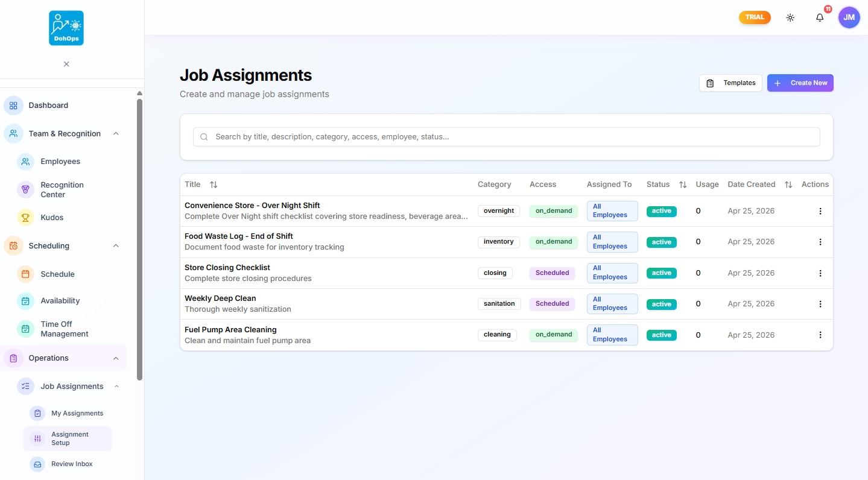
Task: Select the Employees icon in sidebar
Action: (x=25, y=162)
